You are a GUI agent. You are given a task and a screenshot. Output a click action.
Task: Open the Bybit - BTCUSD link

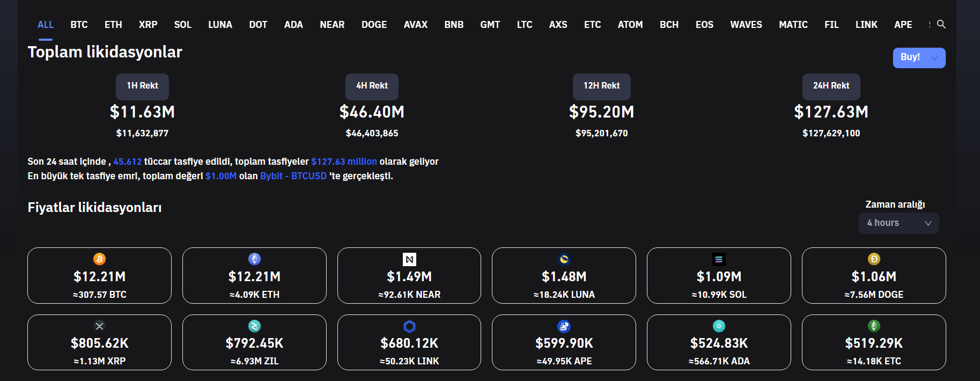pos(293,176)
